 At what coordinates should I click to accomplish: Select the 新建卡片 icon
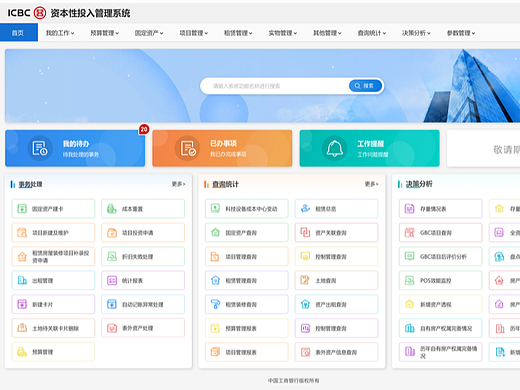pos(22,304)
